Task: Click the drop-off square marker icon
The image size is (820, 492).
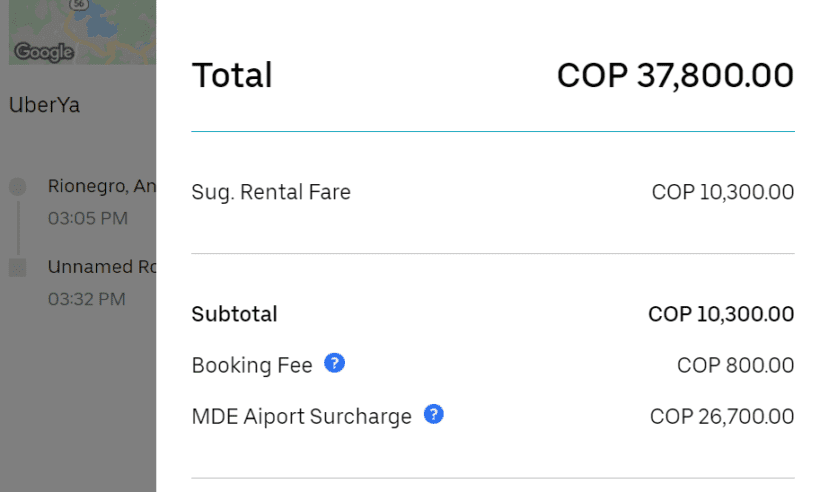Action: tap(18, 267)
